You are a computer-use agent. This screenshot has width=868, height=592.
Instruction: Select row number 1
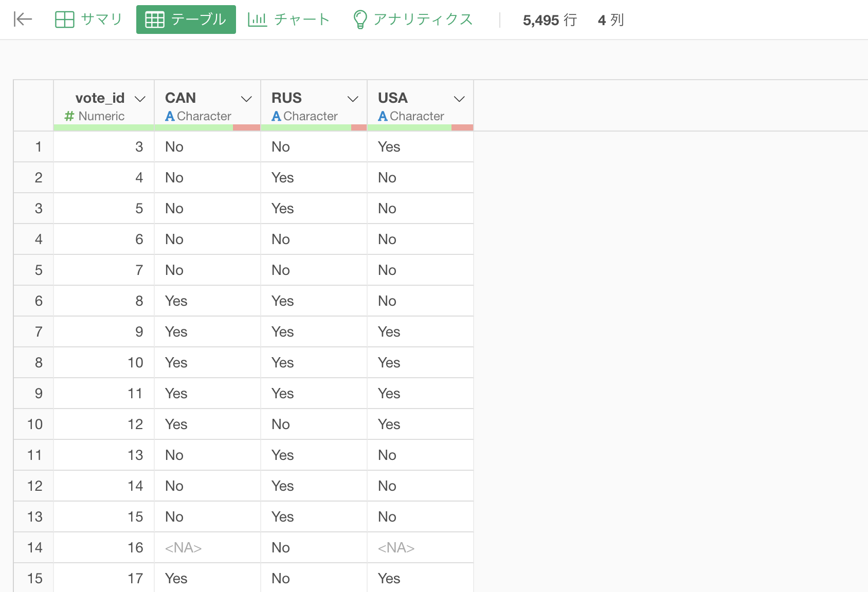[x=33, y=147]
